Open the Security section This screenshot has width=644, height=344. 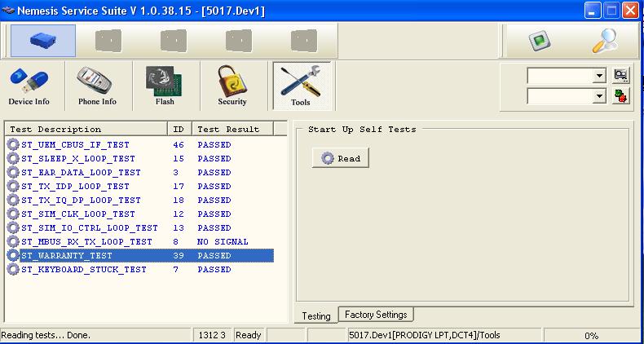coord(232,86)
